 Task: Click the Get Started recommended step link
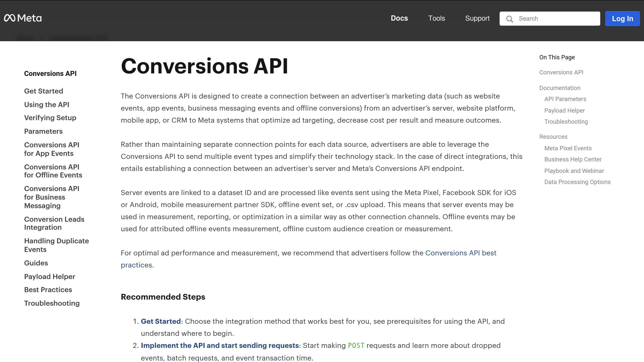pyautogui.click(x=160, y=321)
